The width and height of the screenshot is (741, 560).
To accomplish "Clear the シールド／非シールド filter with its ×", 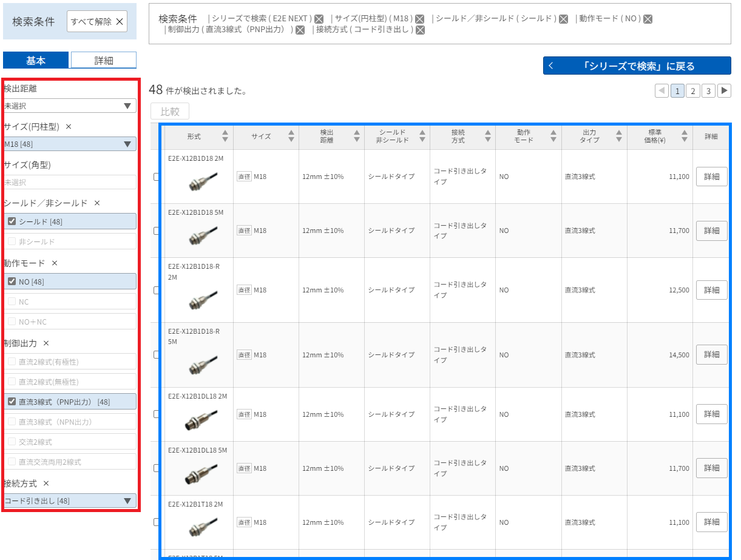I will coord(97,203).
